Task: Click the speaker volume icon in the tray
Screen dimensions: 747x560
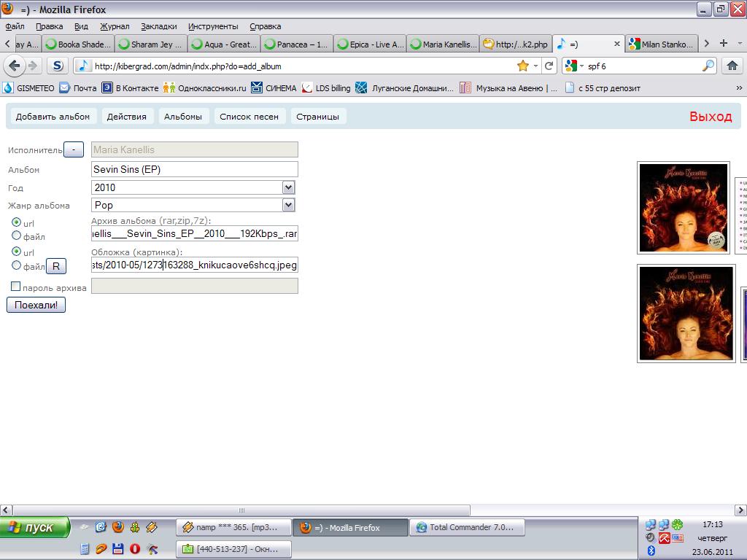Action: [x=650, y=537]
